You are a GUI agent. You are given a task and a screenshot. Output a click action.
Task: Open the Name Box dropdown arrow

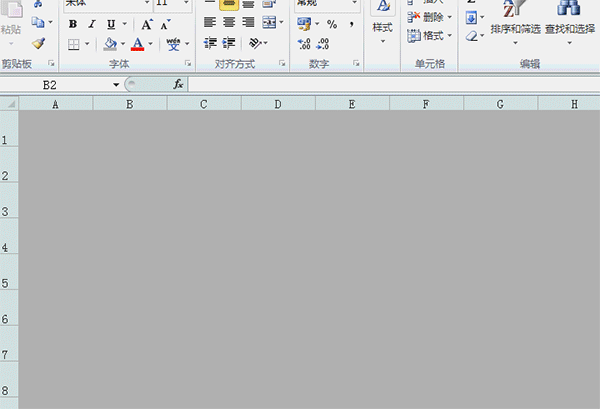pyautogui.click(x=116, y=85)
